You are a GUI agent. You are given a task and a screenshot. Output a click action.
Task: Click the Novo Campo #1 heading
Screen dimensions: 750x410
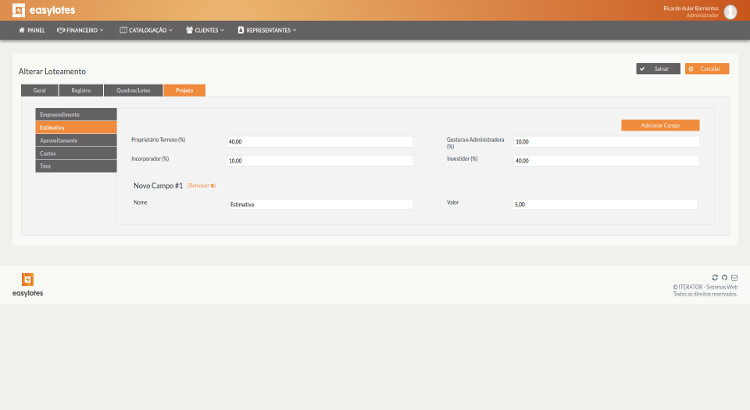click(x=158, y=186)
